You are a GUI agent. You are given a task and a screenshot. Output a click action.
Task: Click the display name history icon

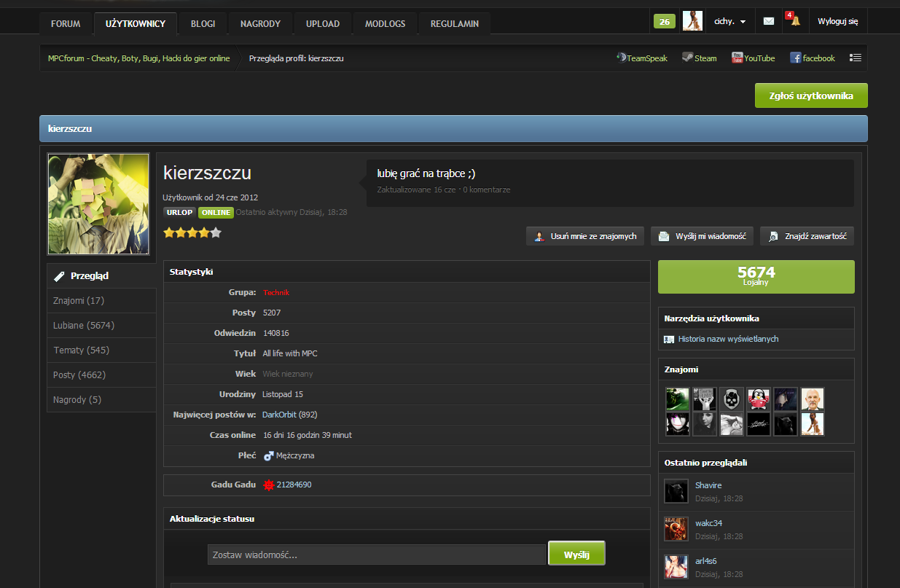(x=669, y=340)
